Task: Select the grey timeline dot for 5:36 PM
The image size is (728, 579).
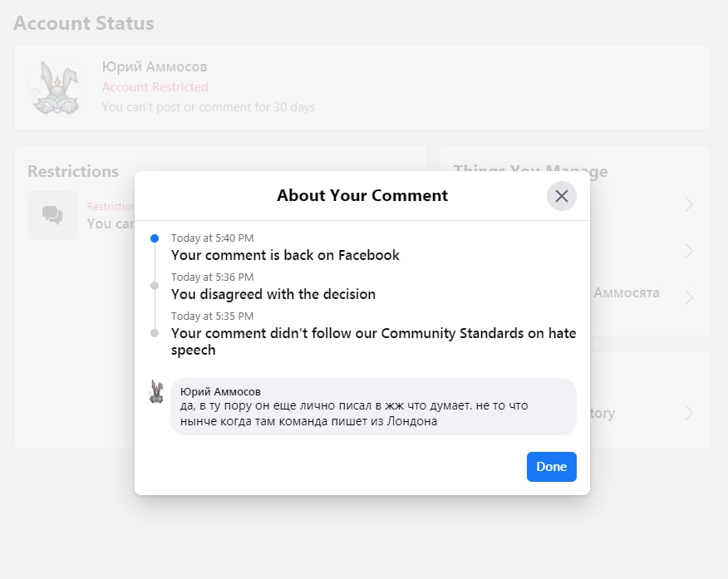Action: (x=155, y=286)
